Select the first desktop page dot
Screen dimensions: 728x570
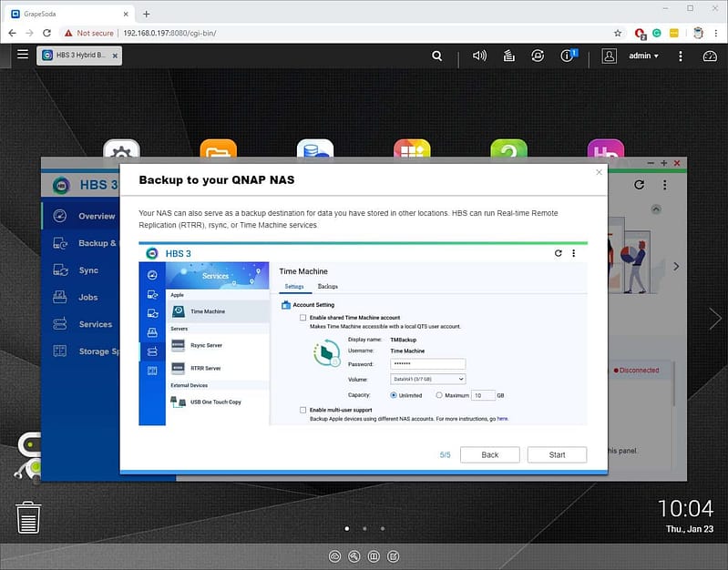click(347, 528)
